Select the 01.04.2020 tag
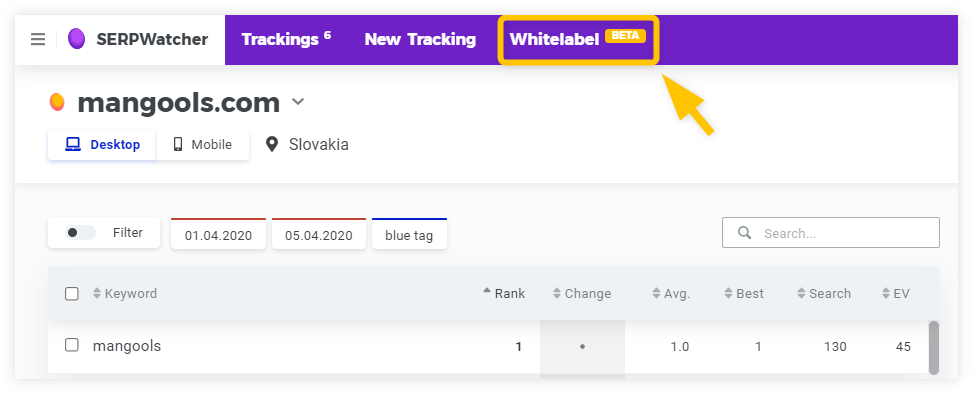973x394 pixels. 218,234
